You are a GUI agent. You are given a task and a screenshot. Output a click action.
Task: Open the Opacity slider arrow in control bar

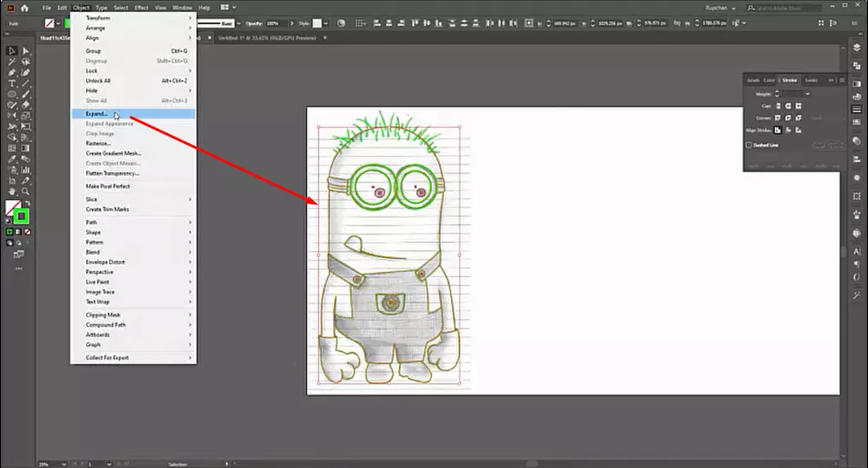(x=292, y=23)
